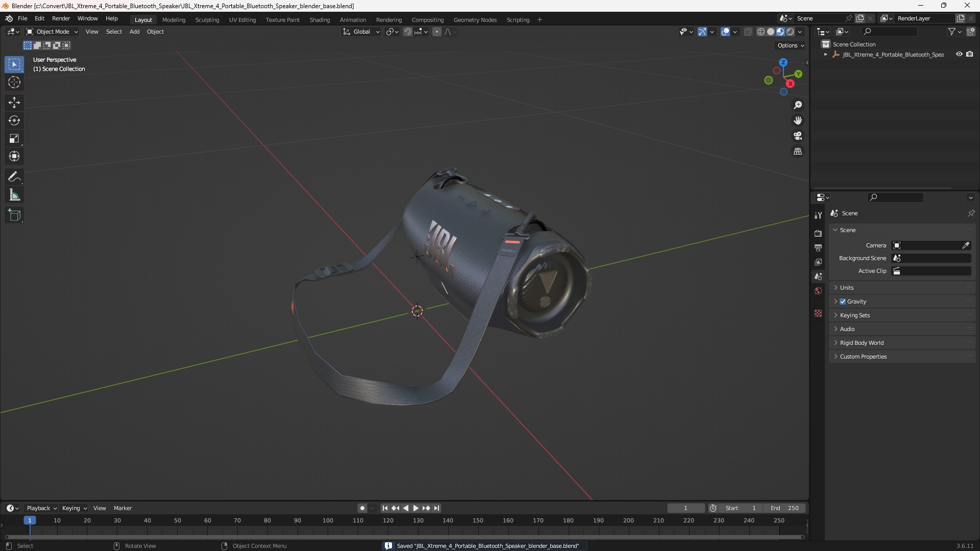Disable the JBL collection in renders
980x551 pixels.
pyautogui.click(x=970, y=54)
